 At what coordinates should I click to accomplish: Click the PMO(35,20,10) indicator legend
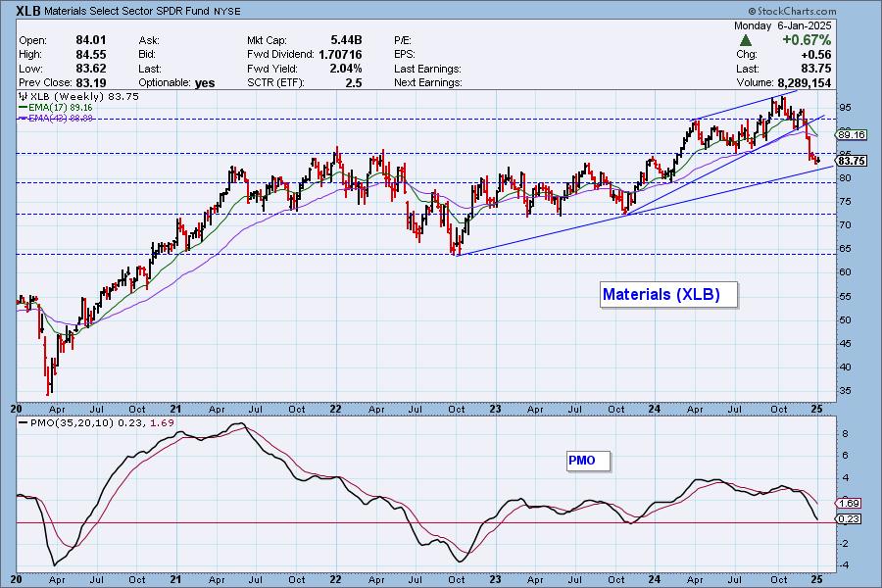coord(97,422)
